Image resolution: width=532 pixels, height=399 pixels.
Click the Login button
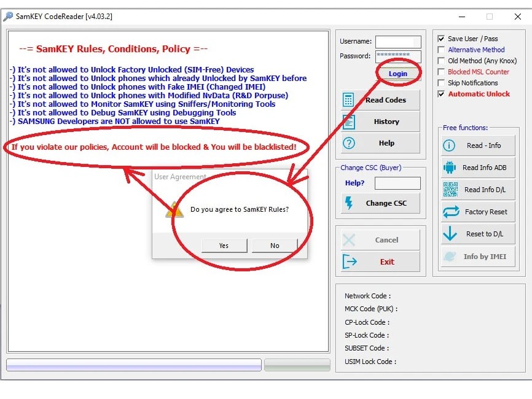click(x=398, y=74)
